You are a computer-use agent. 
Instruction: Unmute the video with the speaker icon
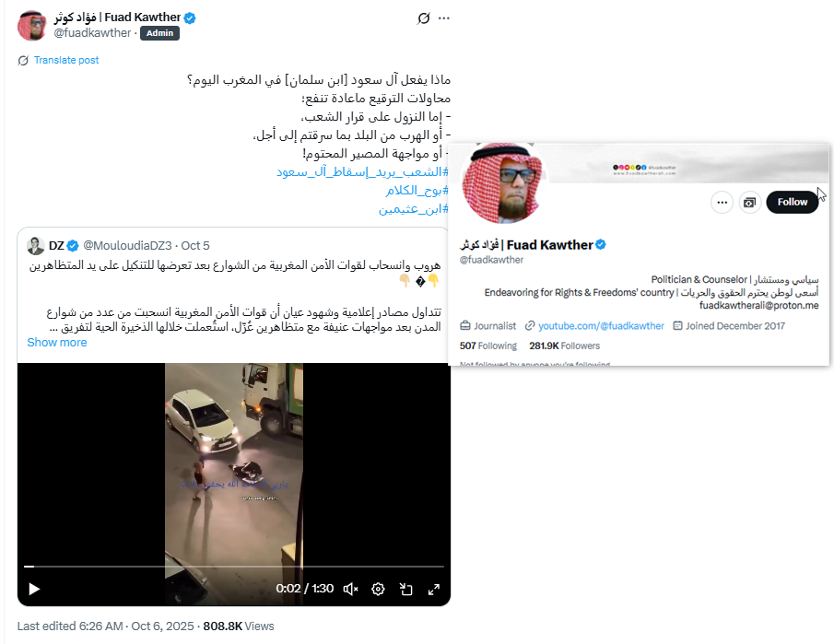(x=350, y=589)
